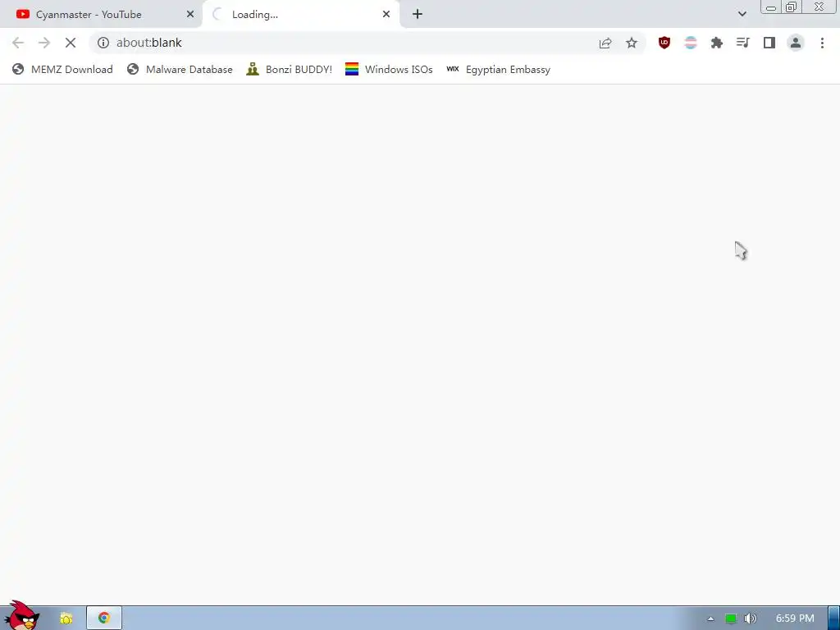Open the striped flag extension icon

coord(691,43)
